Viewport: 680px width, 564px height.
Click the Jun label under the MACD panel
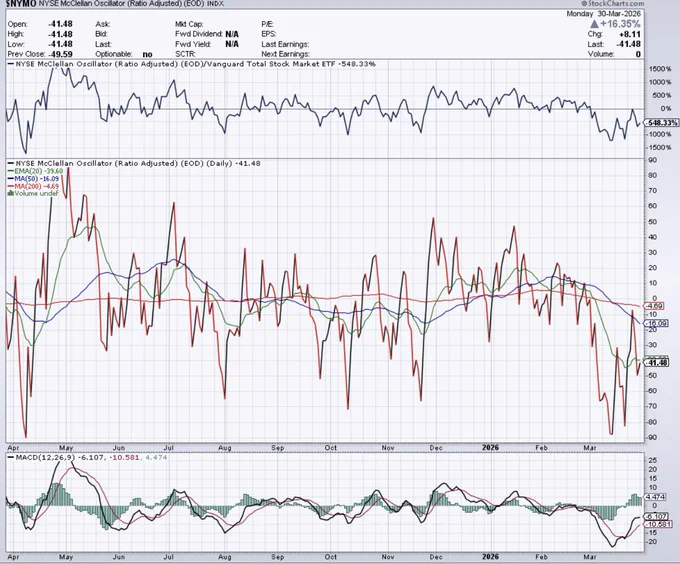118,557
